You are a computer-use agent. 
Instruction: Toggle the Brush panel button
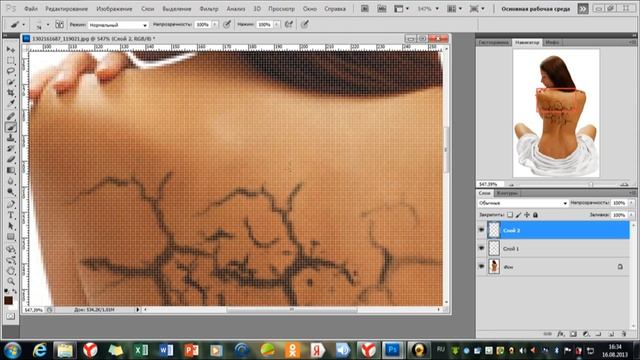[x=59, y=24]
